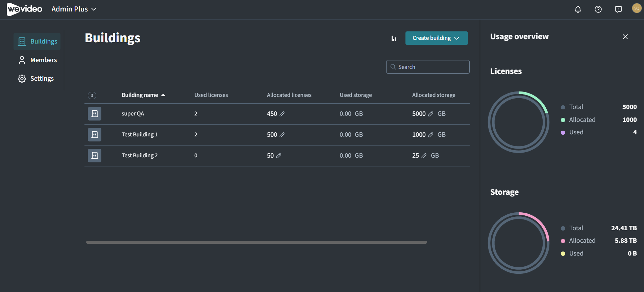Edit Test Building 2 allocated storage 25
644x292 pixels.
click(424, 156)
